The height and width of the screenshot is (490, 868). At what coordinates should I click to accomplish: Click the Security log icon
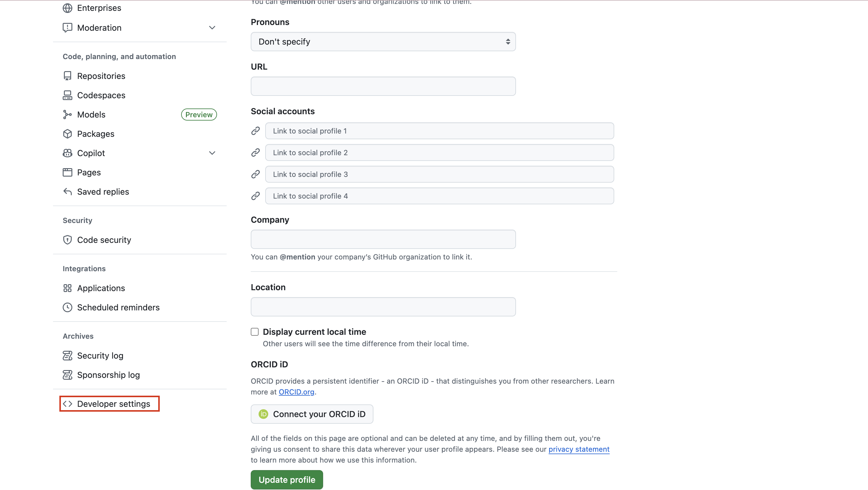coord(68,356)
